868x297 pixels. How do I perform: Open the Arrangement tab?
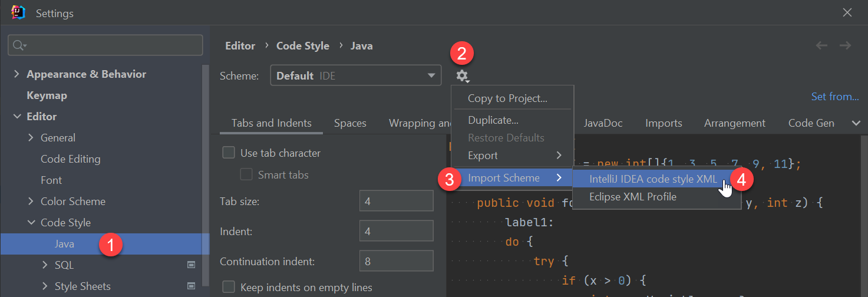pyautogui.click(x=735, y=123)
